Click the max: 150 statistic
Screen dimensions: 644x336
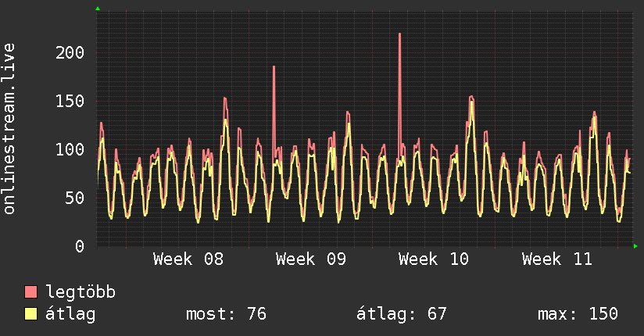tap(578, 314)
